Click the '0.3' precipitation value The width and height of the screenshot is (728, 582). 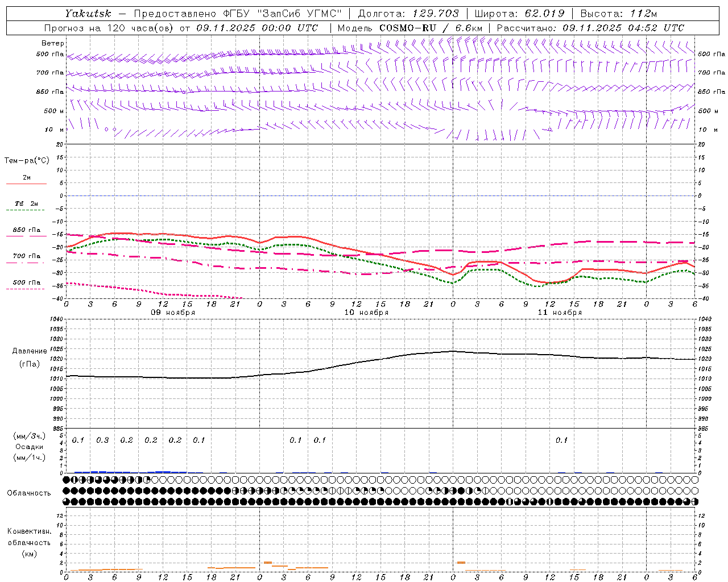point(102,440)
